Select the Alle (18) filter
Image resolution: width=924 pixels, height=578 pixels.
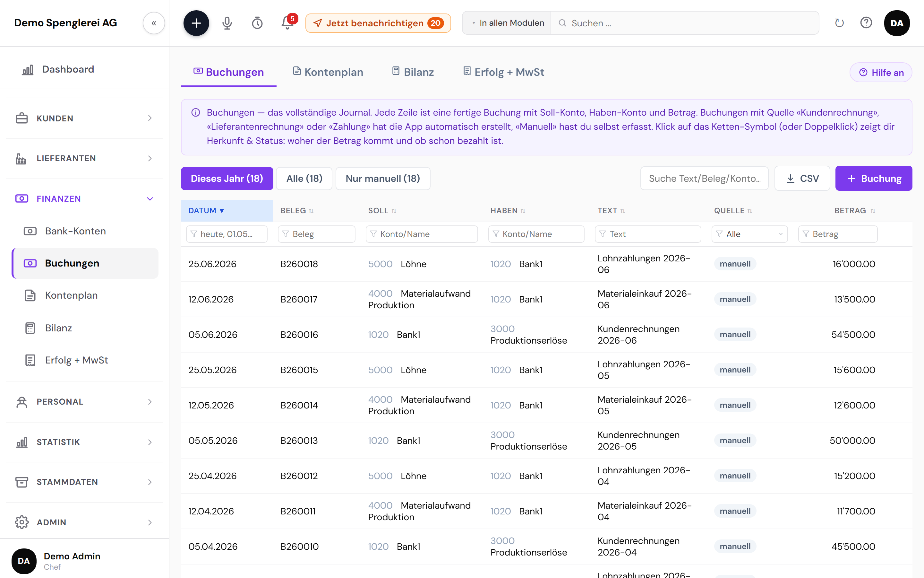[x=304, y=179]
